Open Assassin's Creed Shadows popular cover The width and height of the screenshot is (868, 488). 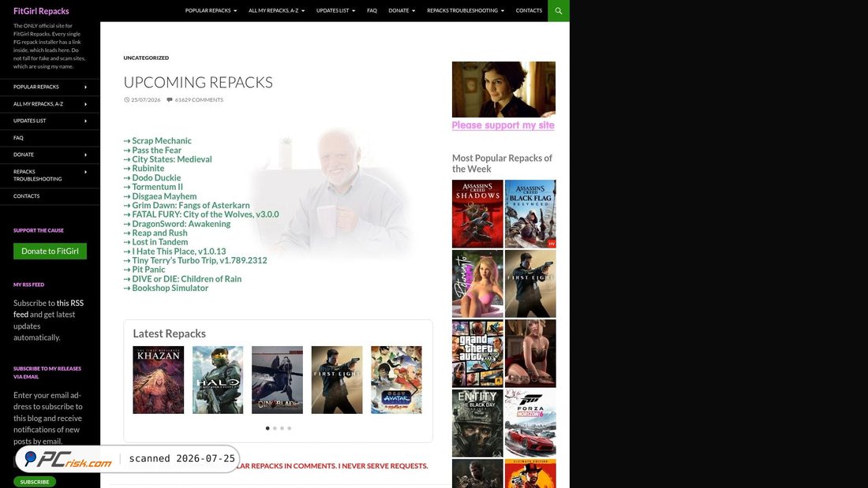pyautogui.click(x=477, y=214)
